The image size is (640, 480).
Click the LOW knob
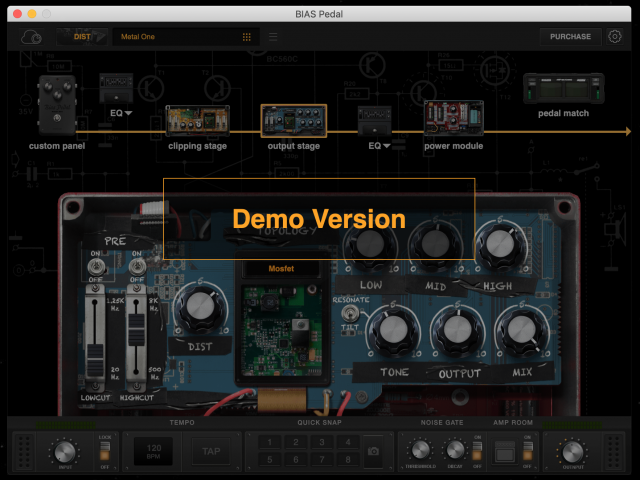pos(370,245)
